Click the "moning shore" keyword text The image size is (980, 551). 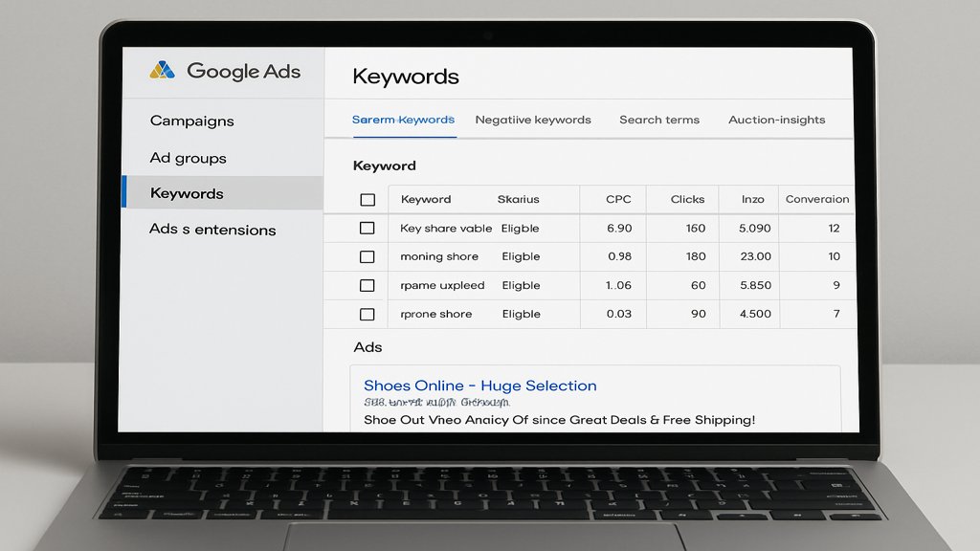coord(439,257)
